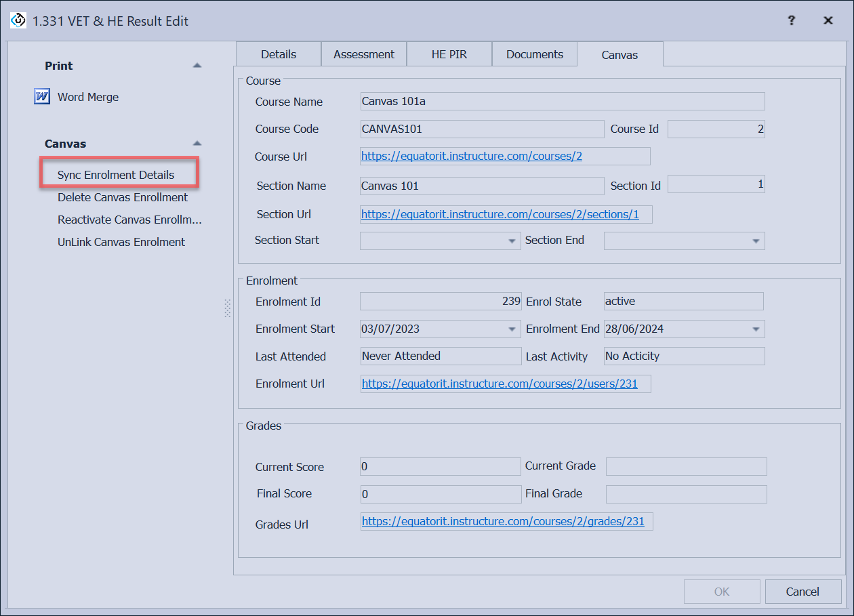Click the Course Name input field
Image resolution: width=854 pixels, height=616 pixels.
562,102
